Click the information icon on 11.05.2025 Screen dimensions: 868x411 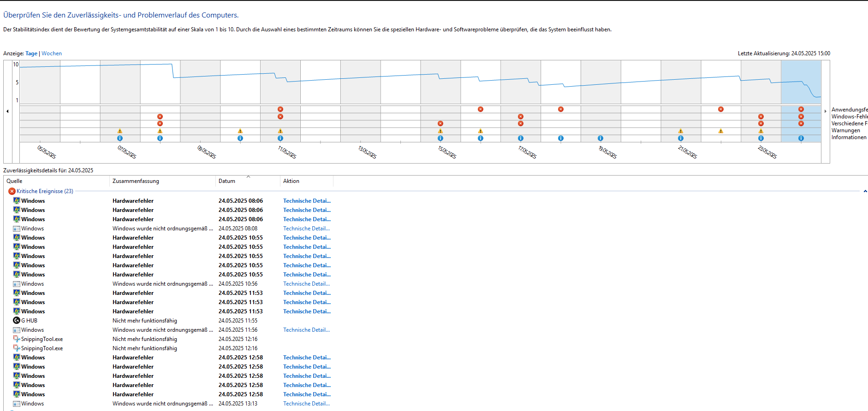tap(280, 138)
